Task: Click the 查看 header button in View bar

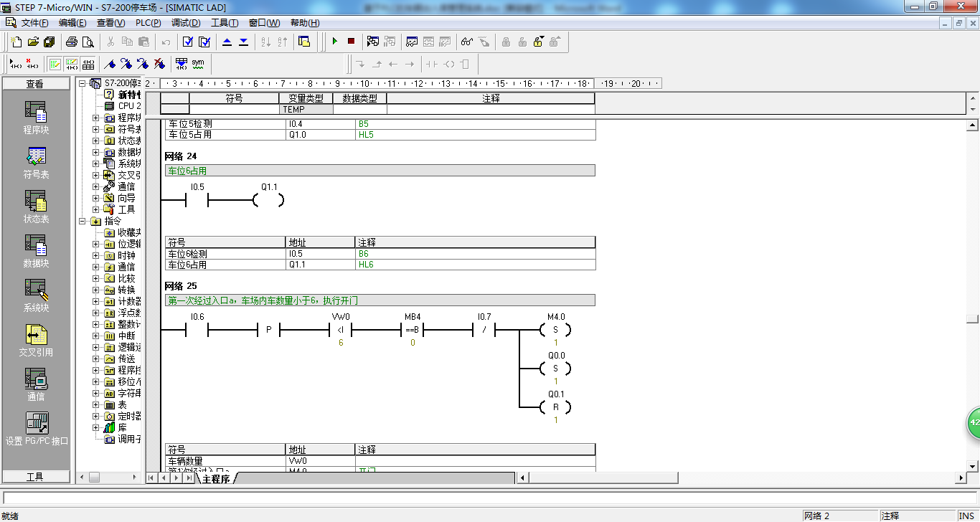Action: [36, 84]
